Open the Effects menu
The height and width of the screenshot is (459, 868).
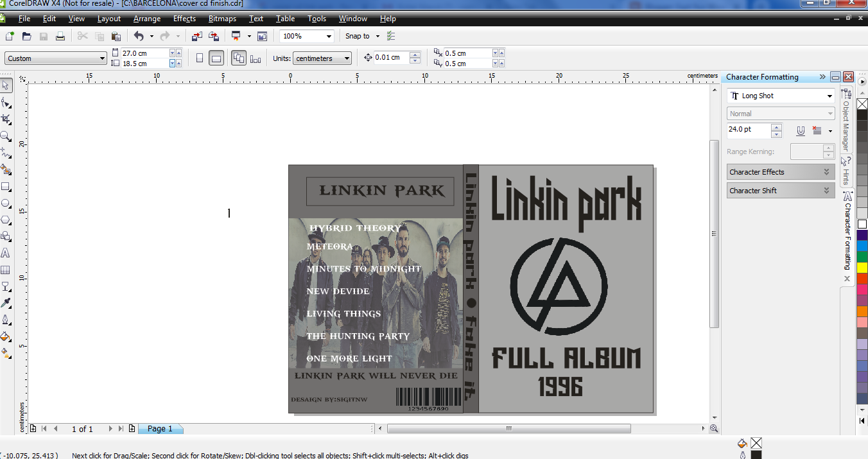click(184, 19)
